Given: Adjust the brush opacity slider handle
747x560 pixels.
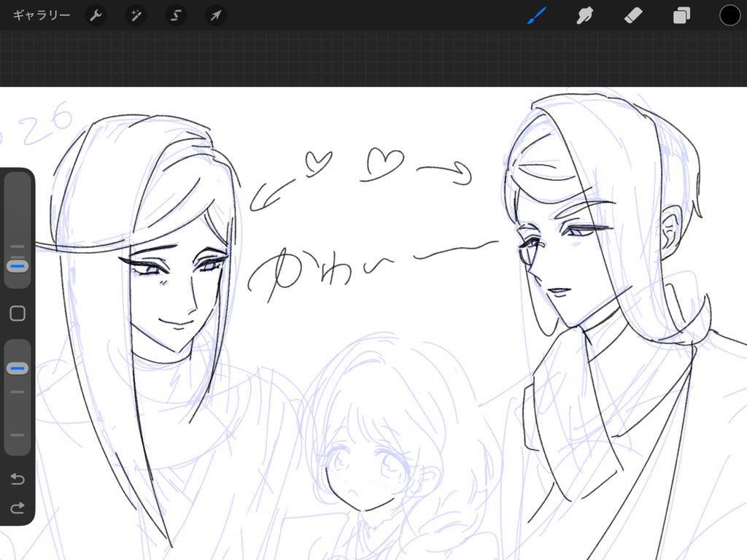Looking at the screenshot, I should [x=18, y=368].
